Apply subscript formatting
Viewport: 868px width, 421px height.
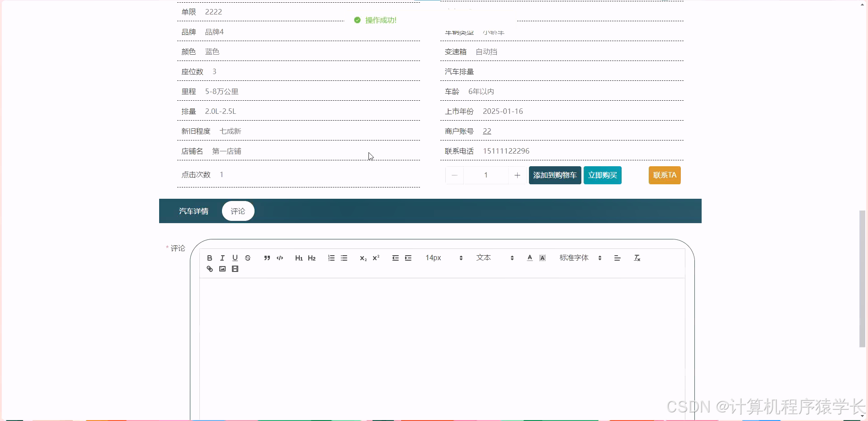(x=363, y=258)
